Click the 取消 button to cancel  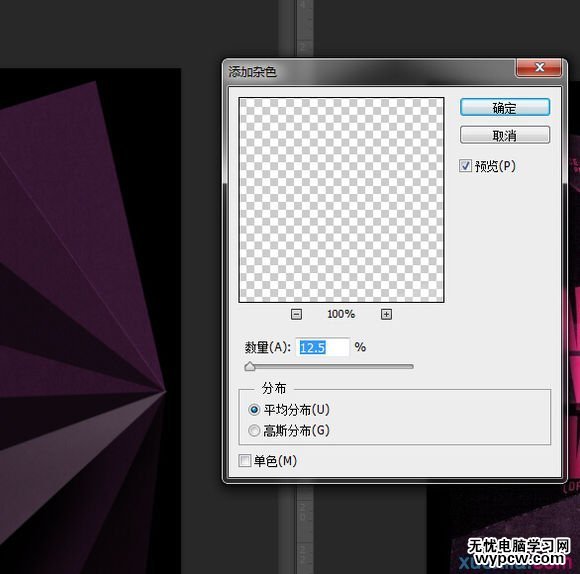pyautogui.click(x=505, y=135)
